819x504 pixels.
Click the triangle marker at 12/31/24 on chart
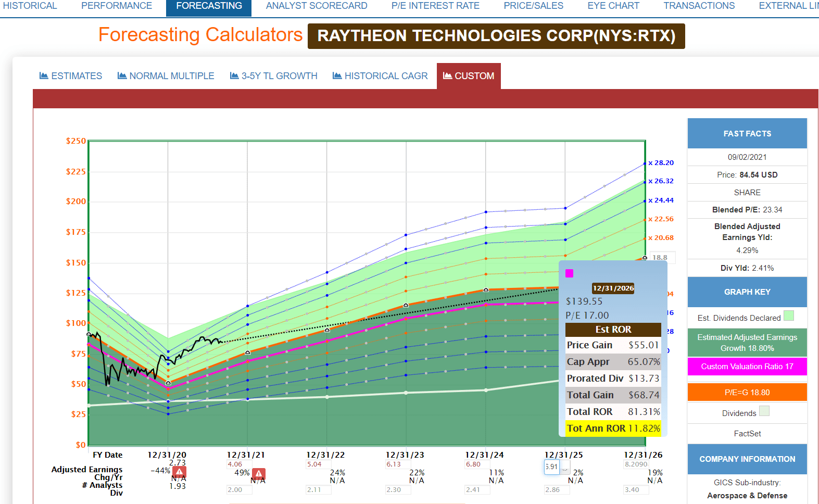tap(486, 289)
